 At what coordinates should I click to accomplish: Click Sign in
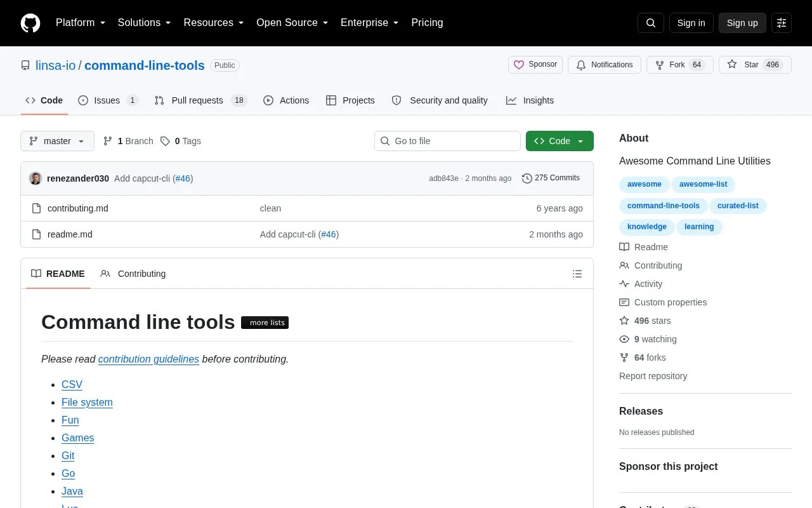691,23
